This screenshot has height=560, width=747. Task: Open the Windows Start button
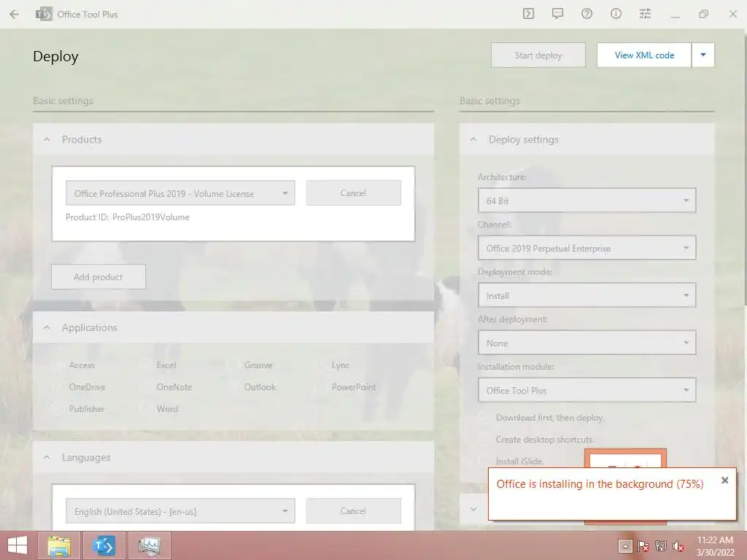[x=18, y=545]
